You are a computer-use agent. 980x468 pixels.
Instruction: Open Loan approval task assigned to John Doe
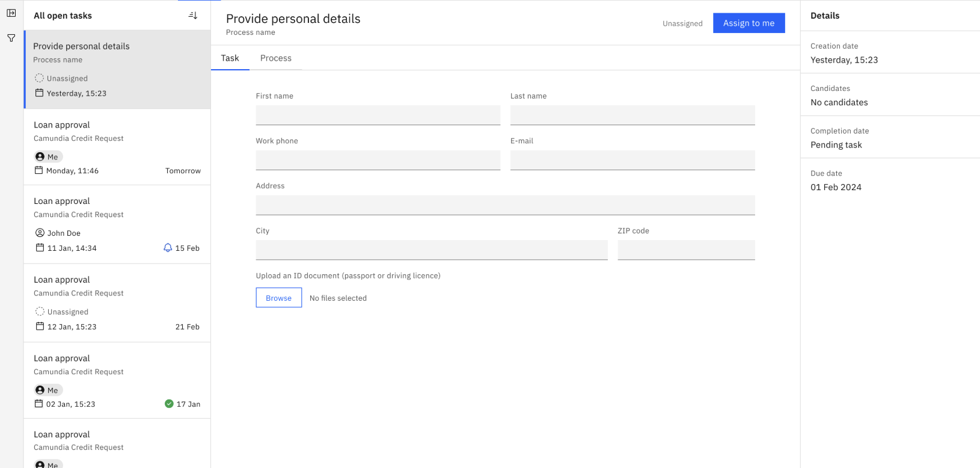117,224
